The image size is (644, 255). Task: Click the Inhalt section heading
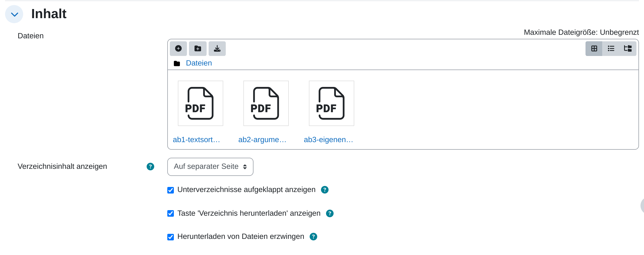(49, 14)
